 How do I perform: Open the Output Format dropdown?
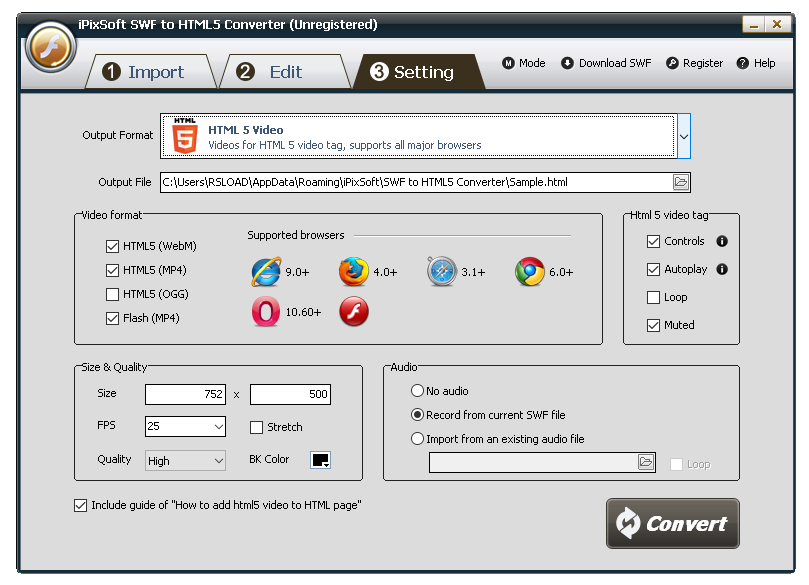[684, 135]
